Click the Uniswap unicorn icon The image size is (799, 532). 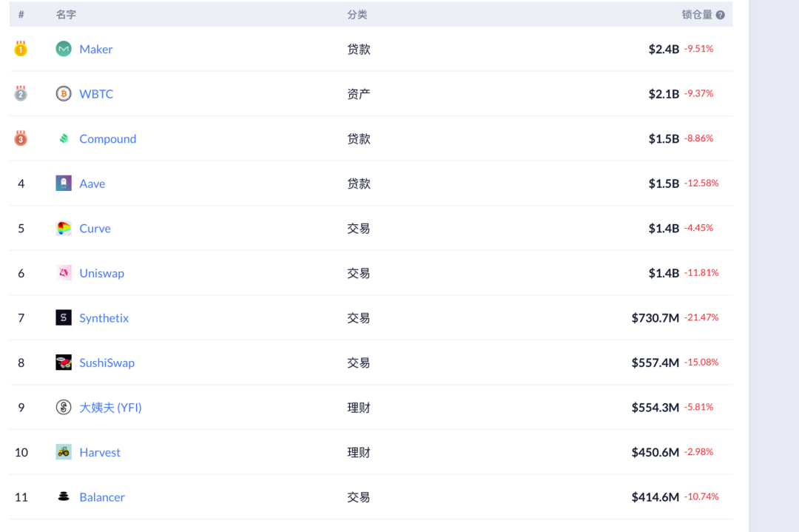(x=64, y=273)
